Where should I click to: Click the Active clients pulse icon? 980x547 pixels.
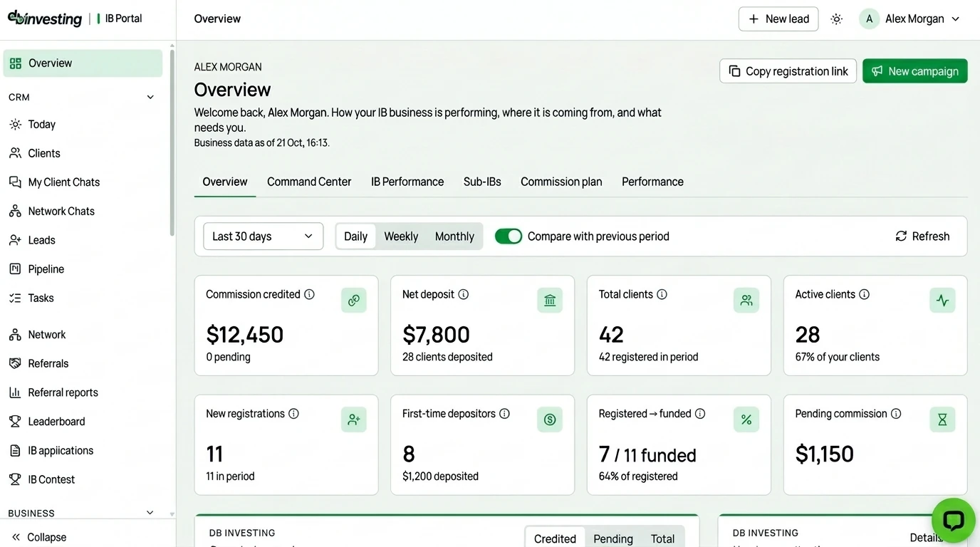pyautogui.click(x=942, y=301)
